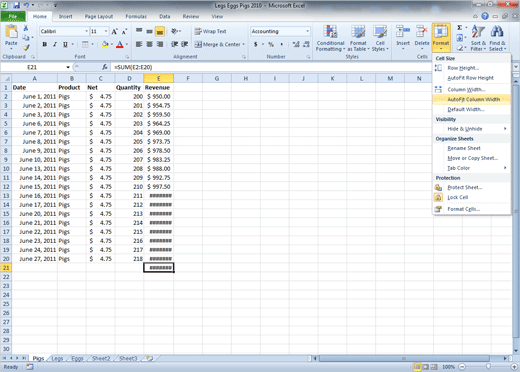Toggle Top Align
The height and width of the screenshot is (372, 520).
[x=139, y=31]
